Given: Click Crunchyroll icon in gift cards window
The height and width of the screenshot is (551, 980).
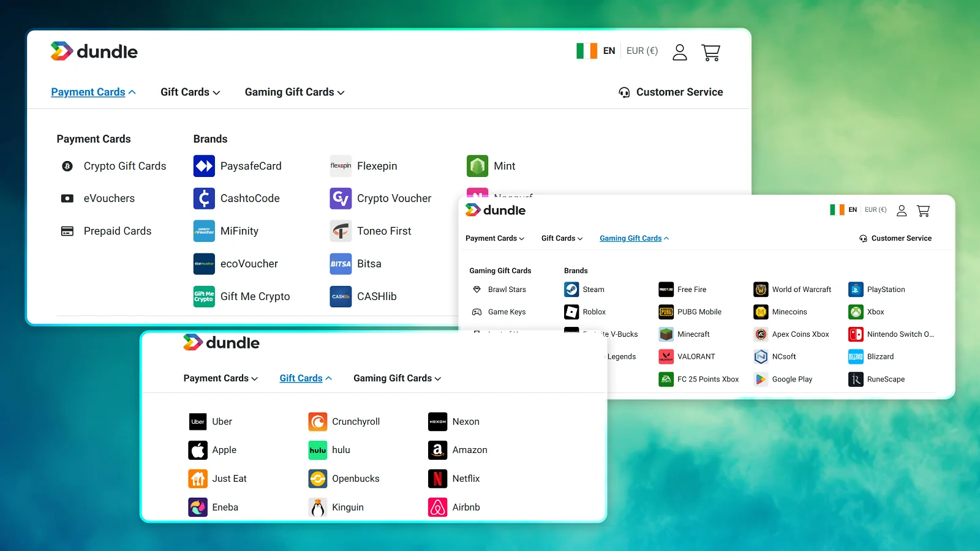Looking at the screenshot, I should [x=317, y=421].
